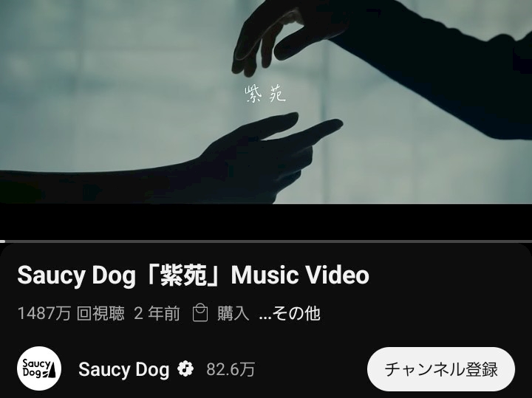Open the Saucy Dog channel name link

coord(124,369)
